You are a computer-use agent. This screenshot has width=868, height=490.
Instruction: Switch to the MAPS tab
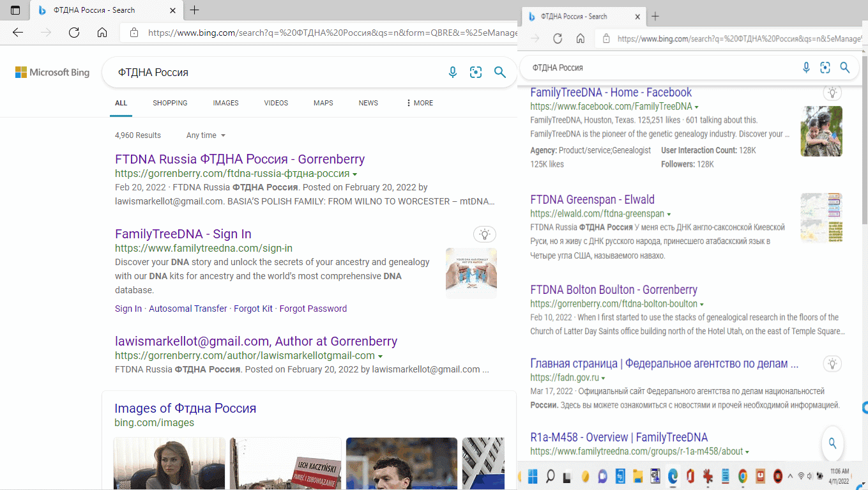(x=323, y=103)
